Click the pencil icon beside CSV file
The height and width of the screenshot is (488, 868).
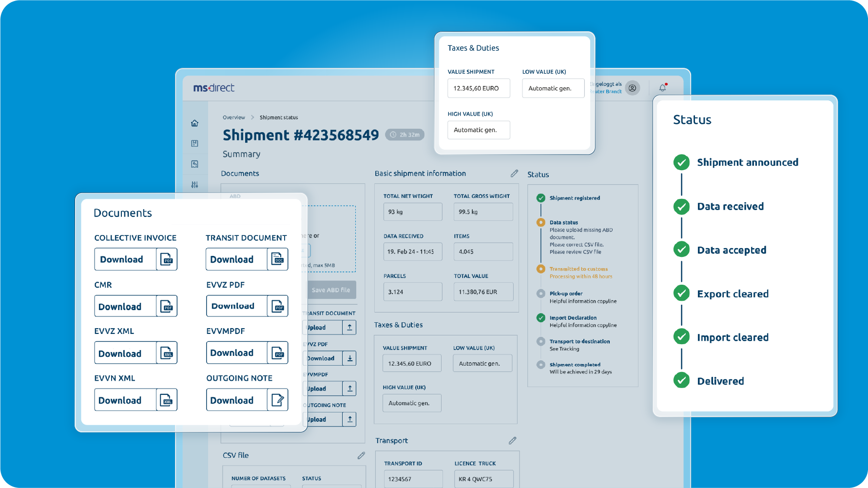click(361, 455)
